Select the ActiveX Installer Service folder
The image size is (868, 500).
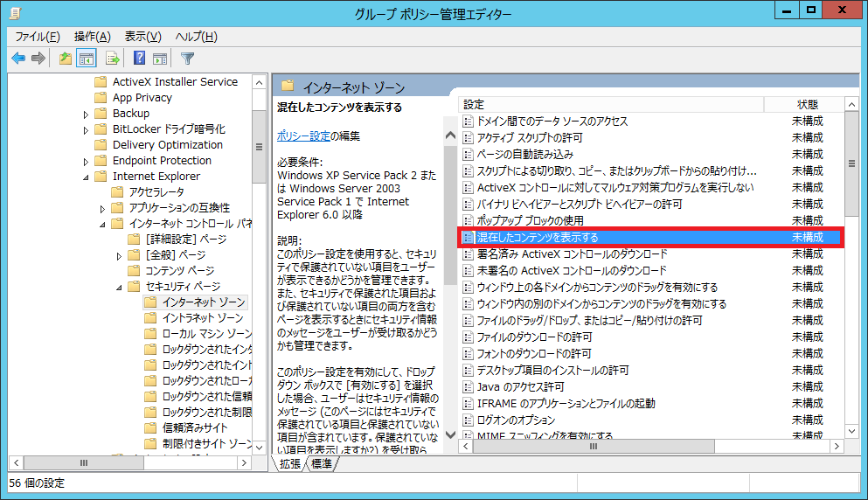175,82
